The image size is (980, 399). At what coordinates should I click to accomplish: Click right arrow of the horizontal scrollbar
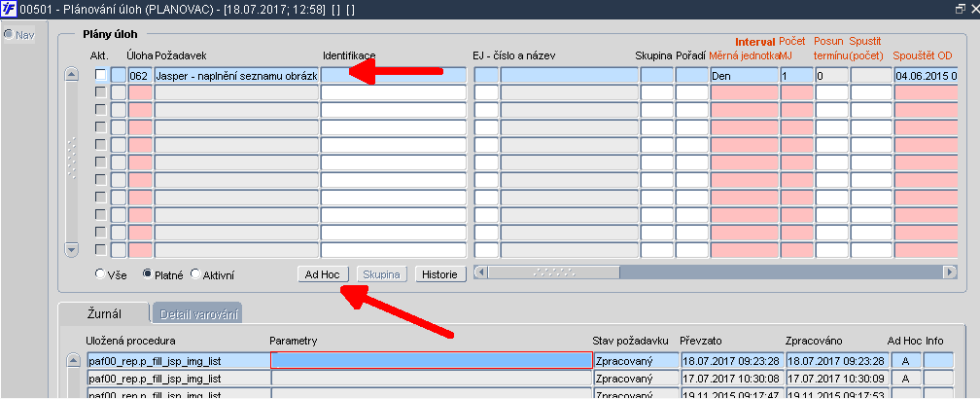click(950, 272)
